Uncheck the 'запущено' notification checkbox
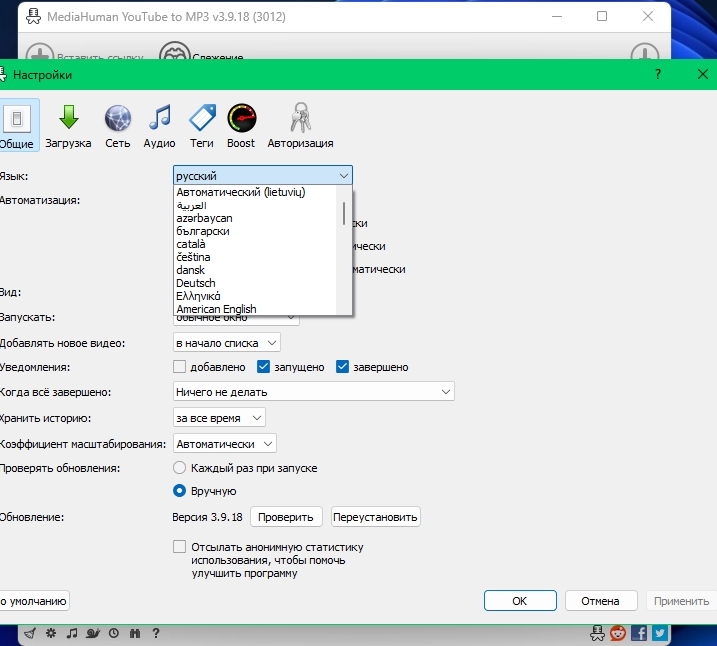 click(264, 367)
